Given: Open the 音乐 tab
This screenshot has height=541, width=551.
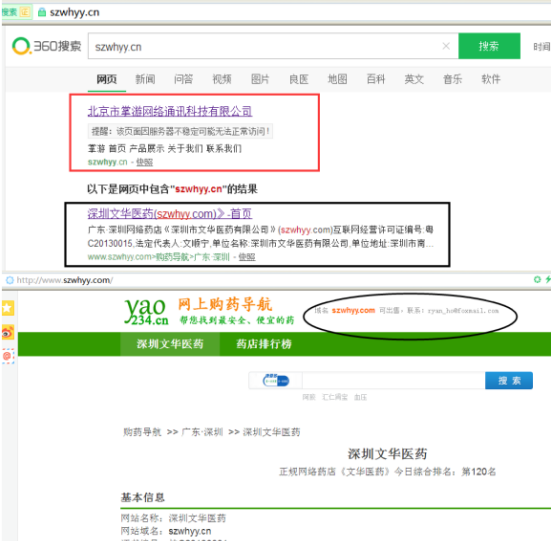Looking at the screenshot, I should tap(452, 79).
